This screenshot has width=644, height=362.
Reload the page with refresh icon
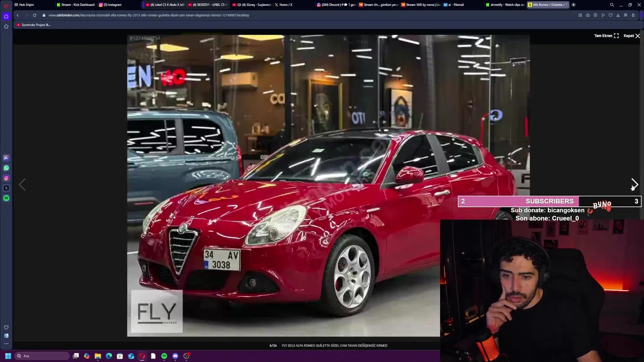(x=34, y=15)
